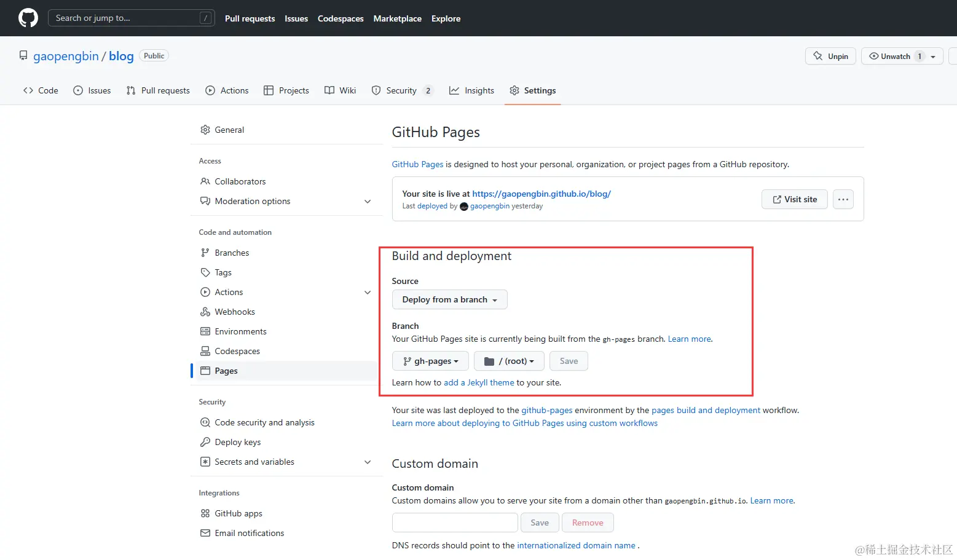The height and width of the screenshot is (560, 957).
Task: Click the Pages browser icon in sidebar
Action: tap(205, 371)
